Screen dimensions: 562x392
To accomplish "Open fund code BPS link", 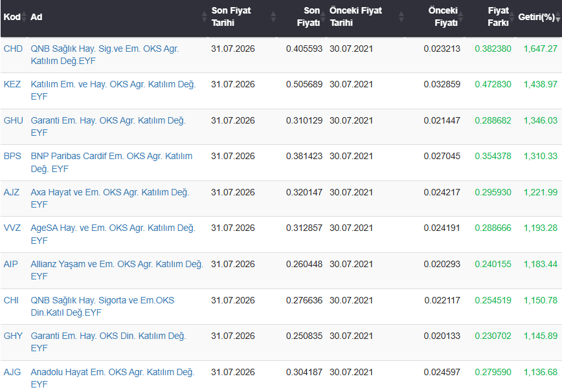I will coord(12,156).
